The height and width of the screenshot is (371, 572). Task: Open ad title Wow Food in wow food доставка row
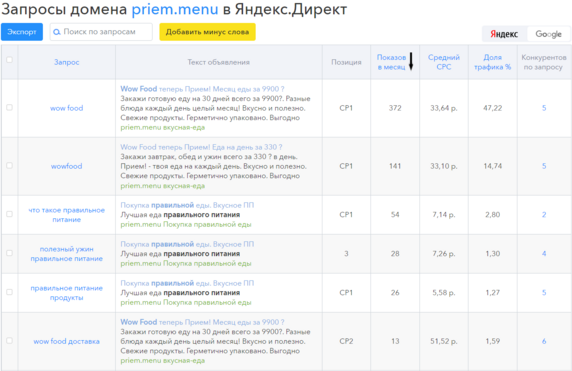click(202, 322)
